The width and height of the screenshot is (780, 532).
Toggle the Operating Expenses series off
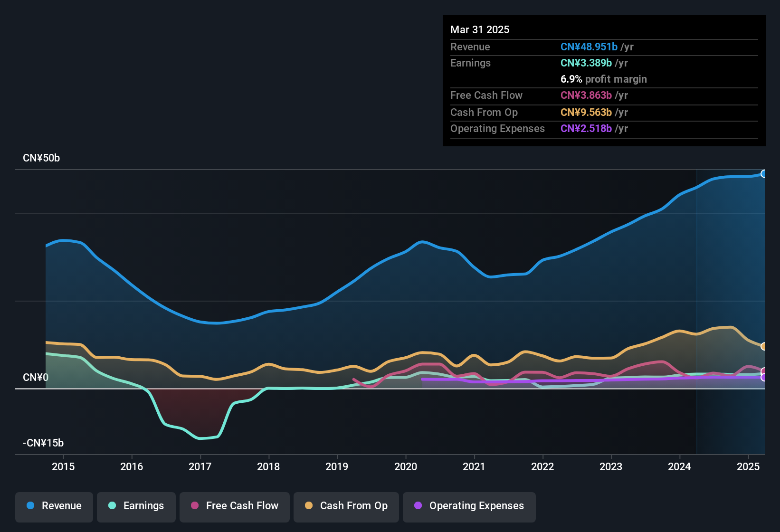tap(469, 506)
